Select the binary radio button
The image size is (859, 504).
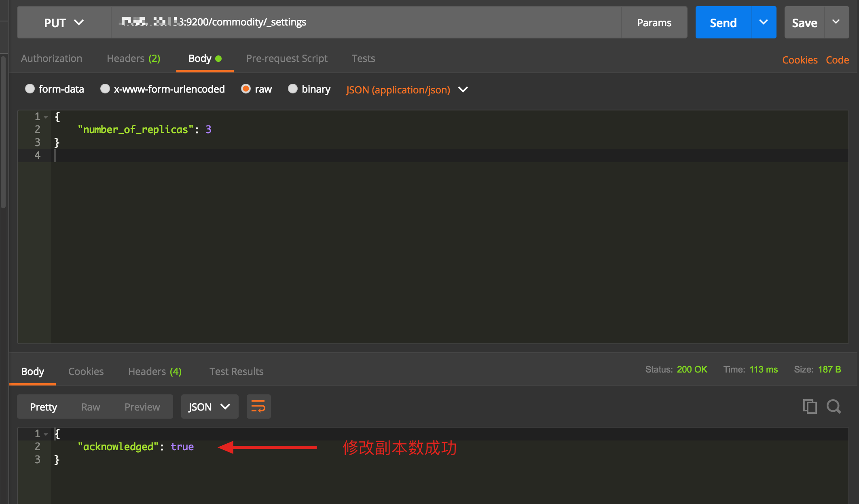click(x=292, y=89)
